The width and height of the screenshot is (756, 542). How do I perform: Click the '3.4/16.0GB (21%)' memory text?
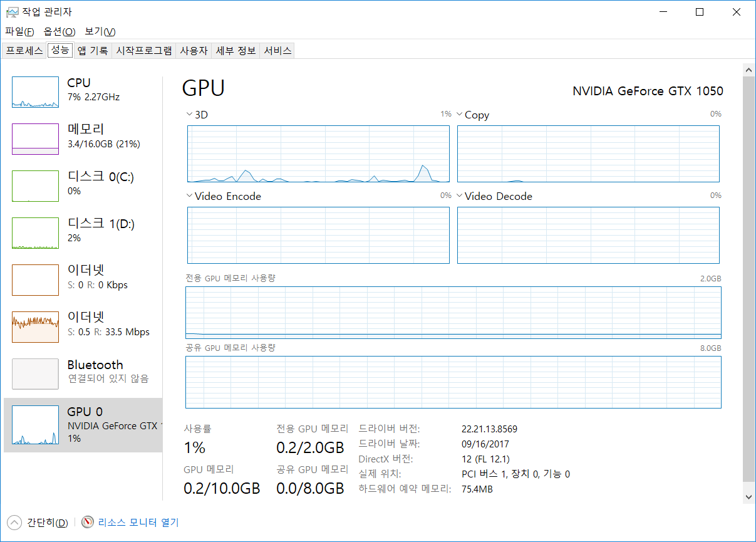click(104, 144)
